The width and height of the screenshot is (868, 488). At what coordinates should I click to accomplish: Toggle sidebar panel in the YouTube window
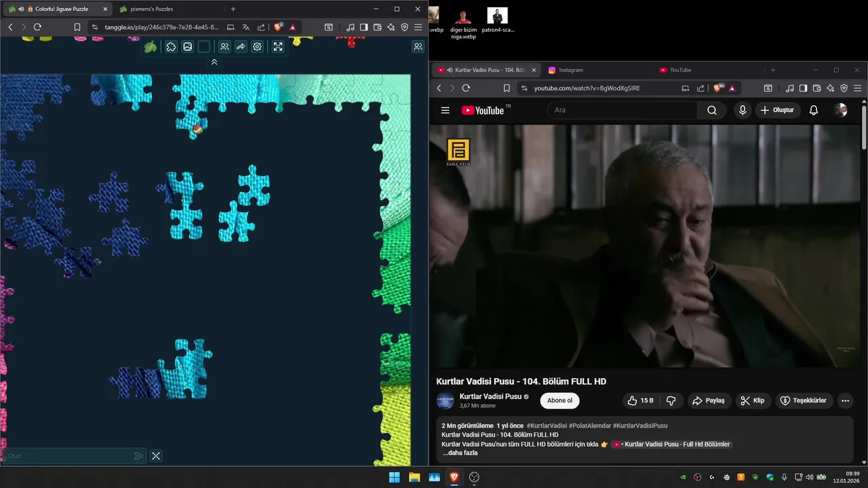[804, 88]
